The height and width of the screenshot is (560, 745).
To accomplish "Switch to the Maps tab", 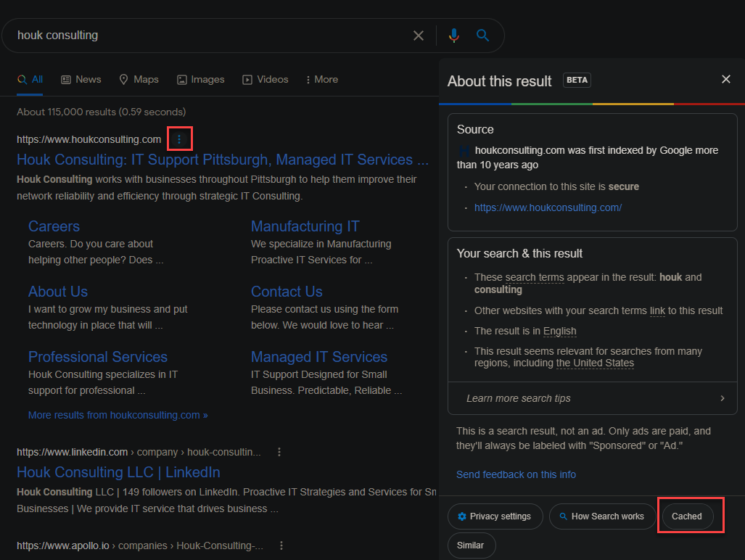I will (139, 79).
